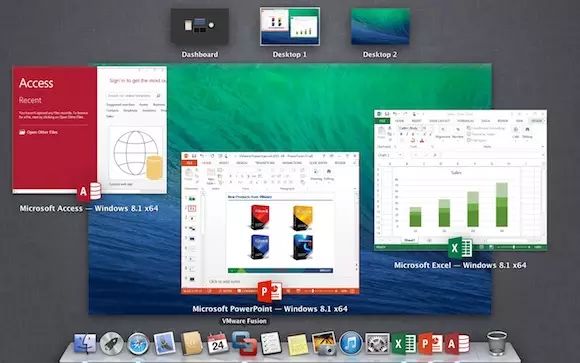Click Excel icon in the Dock

pos(404,343)
